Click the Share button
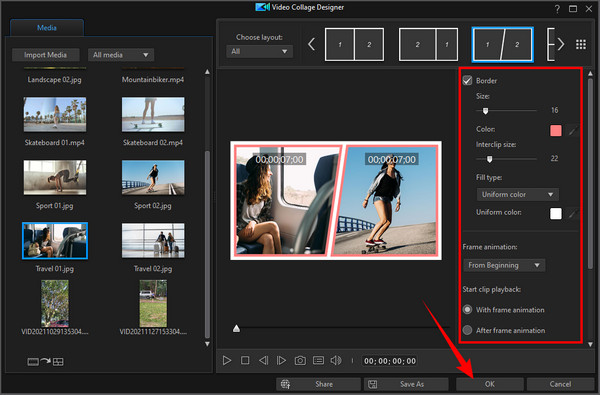 (318, 384)
